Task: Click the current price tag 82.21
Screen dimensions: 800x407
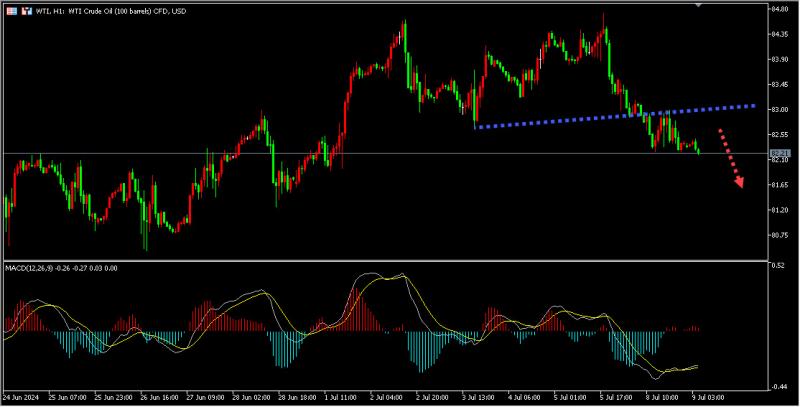Action: pyautogui.click(x=779, y=154)
